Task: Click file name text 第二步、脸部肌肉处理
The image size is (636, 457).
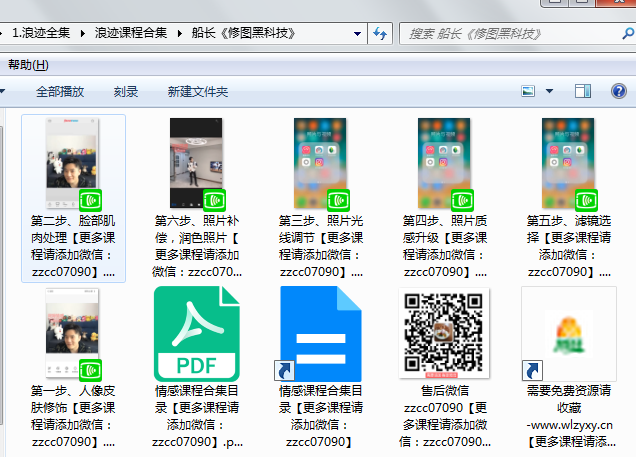Action: tap(73, 246)
